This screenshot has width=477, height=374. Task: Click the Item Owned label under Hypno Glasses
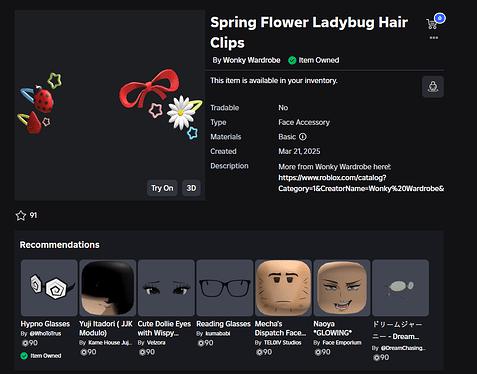pos(46,356)
